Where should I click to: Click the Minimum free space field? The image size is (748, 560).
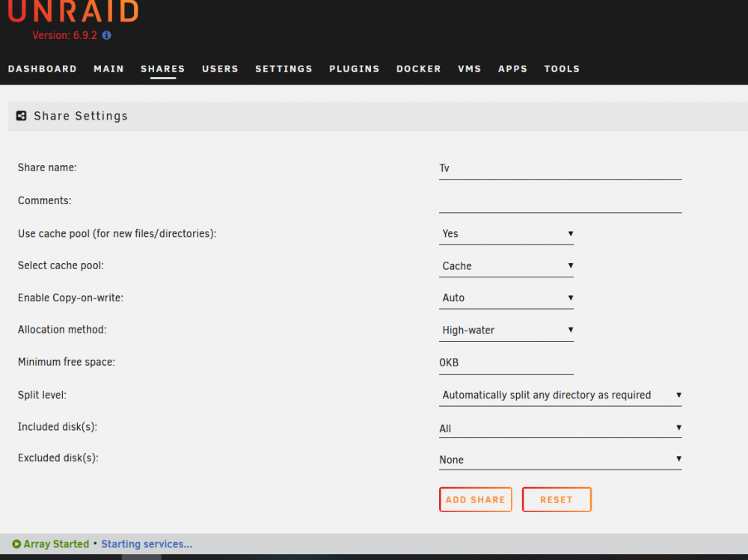point(506,363)
